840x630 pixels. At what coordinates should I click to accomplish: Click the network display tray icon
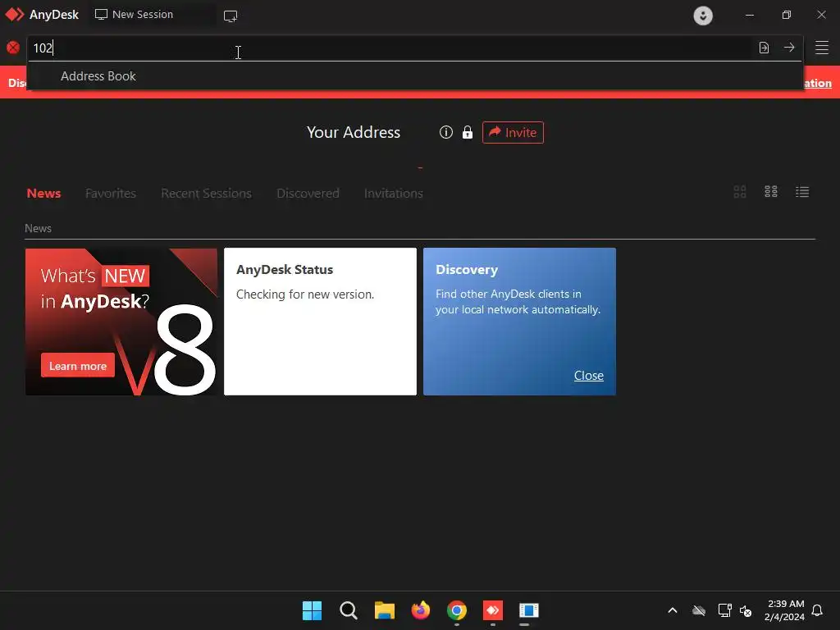pos(724,610)
